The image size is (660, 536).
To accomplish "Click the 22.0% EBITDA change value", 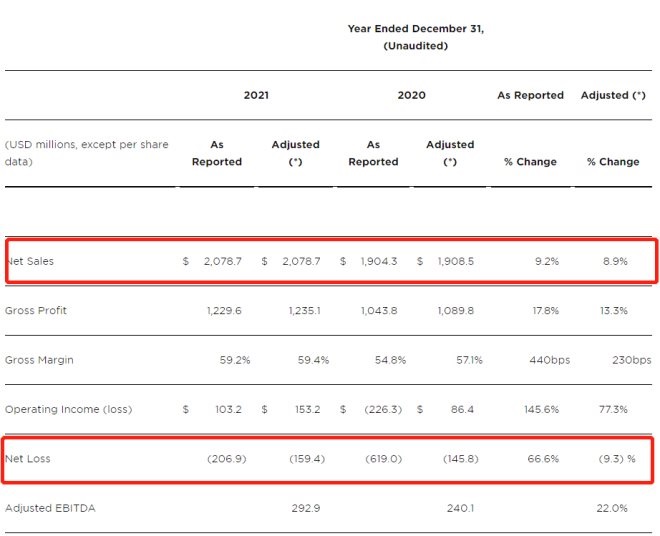I will 611,508.
